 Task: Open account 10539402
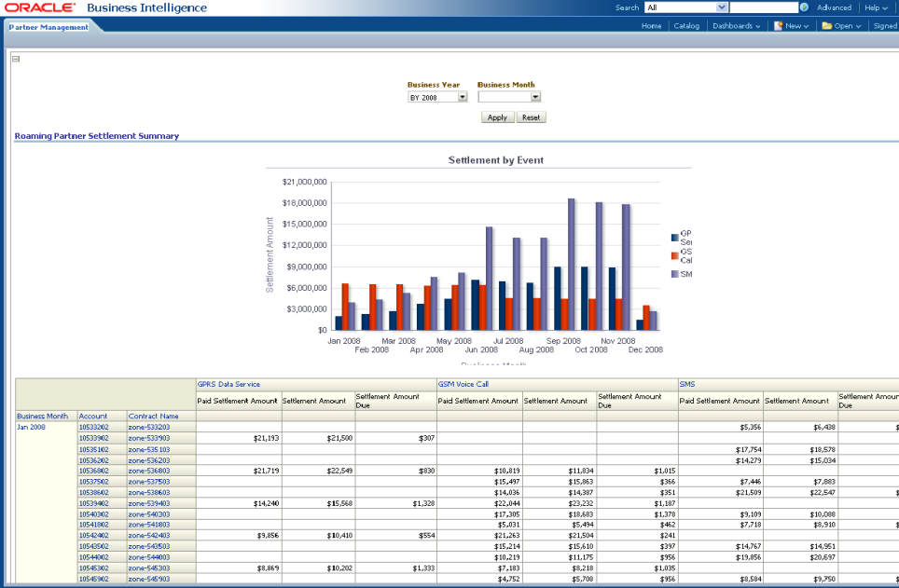[x=93, y=503]
